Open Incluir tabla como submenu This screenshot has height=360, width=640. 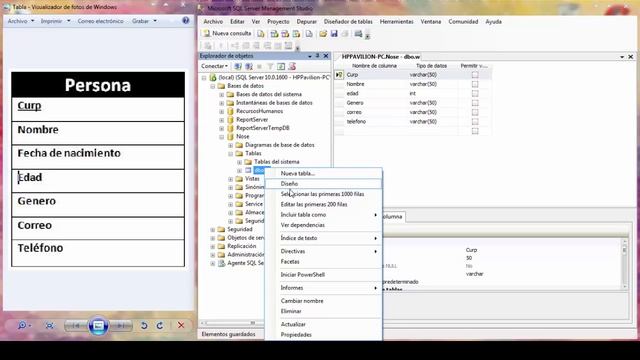(x=323, y=215)
